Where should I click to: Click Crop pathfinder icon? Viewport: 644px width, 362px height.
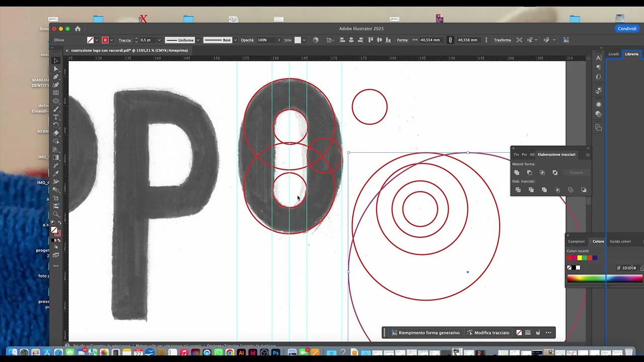coord(557,190)
